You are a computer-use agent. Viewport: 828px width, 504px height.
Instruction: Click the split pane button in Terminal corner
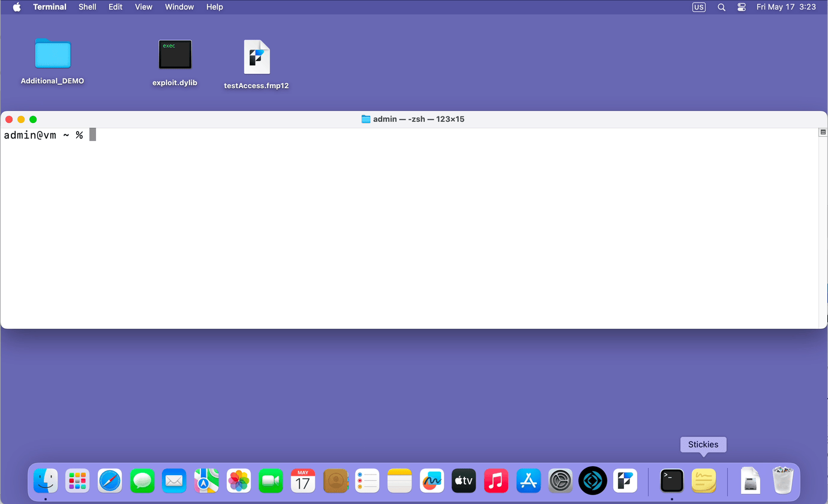pyautogui.click(x=823, y=132)
